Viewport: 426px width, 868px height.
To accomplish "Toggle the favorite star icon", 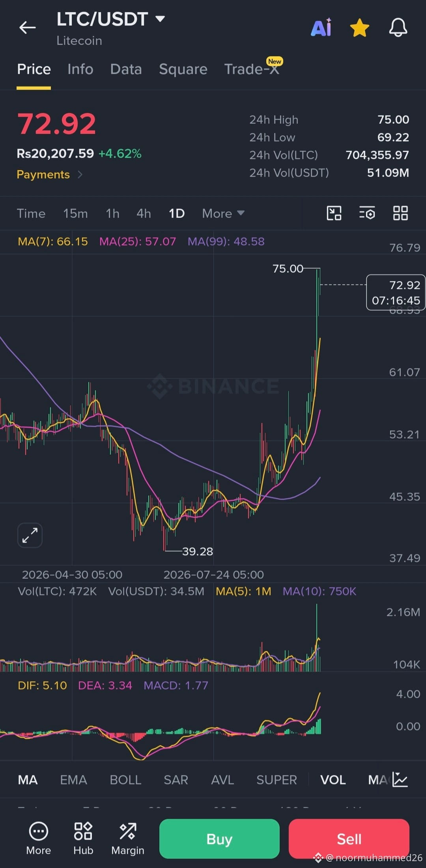I will 359,28.
